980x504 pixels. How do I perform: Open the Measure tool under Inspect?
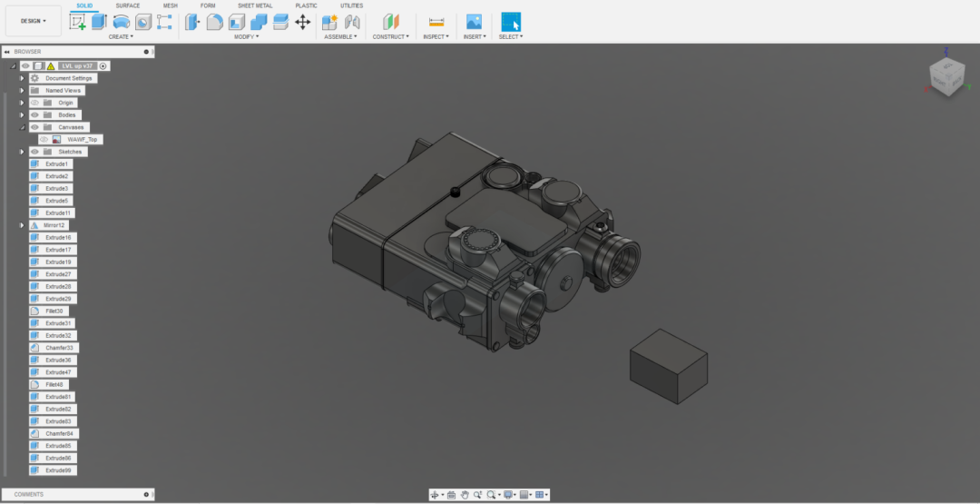tap(436, 22)
